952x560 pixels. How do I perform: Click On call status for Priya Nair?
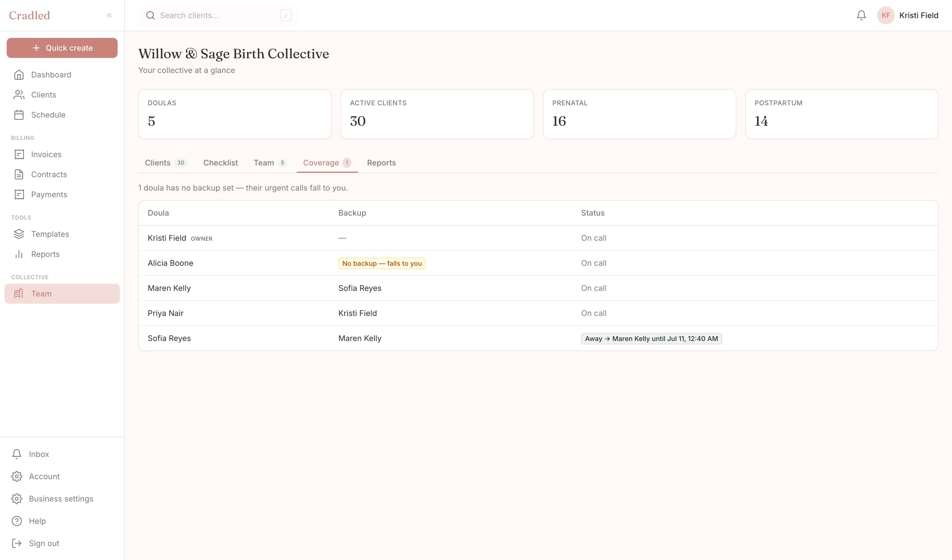pyautogui.click(x=594, y=313)
